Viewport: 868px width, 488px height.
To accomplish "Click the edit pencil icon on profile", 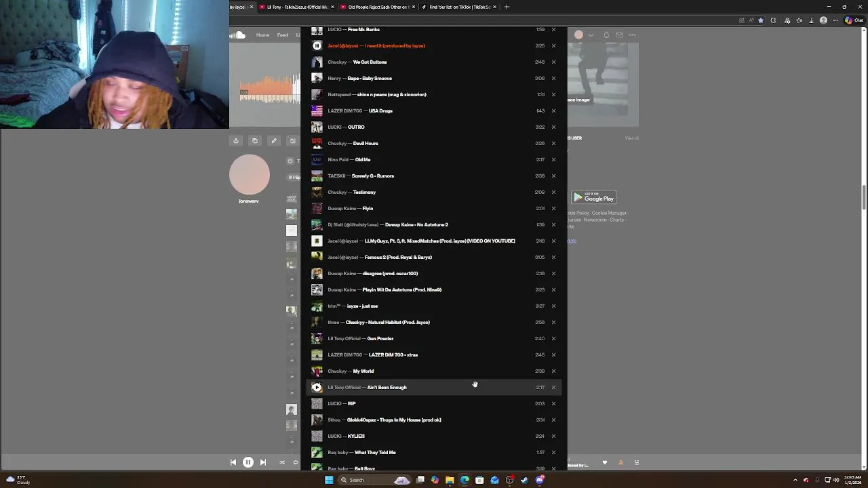I will 274,141.
